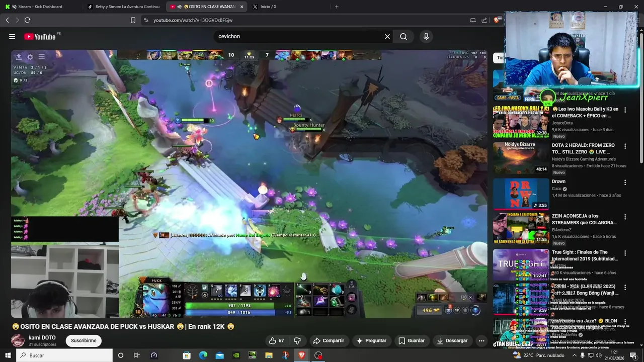Go to the YouTube home logo

[x=40, y=36]
